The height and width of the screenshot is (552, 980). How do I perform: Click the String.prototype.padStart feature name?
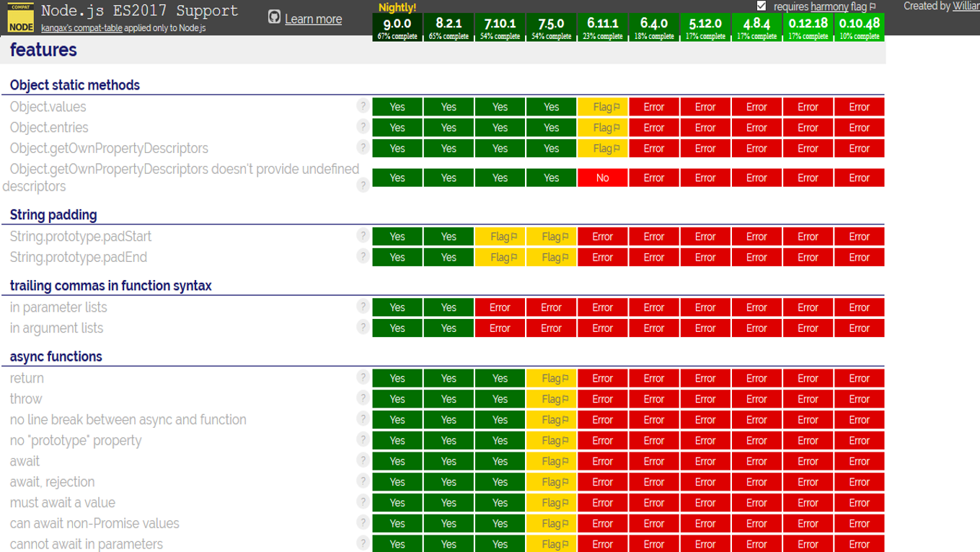[81, 237]
